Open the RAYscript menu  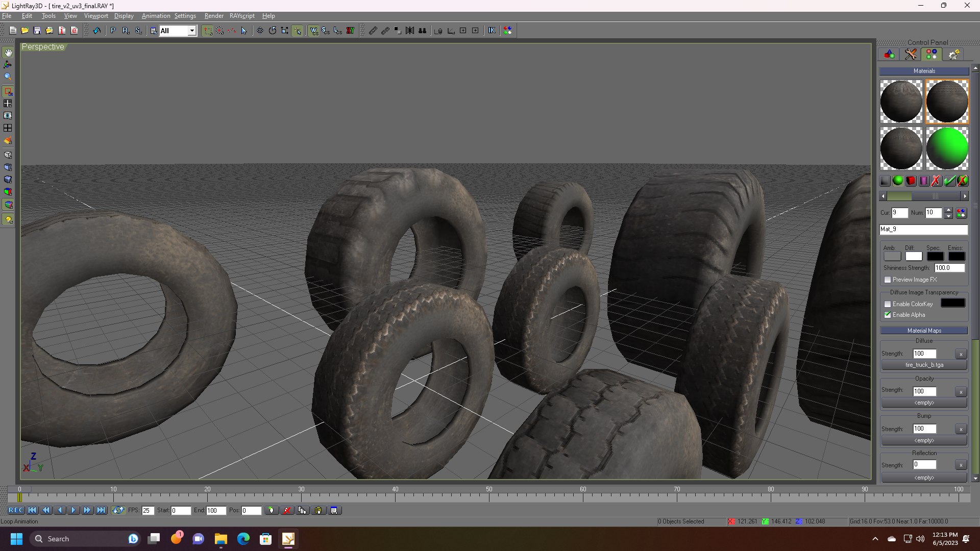pyautogui.click(x=242, y=16)
